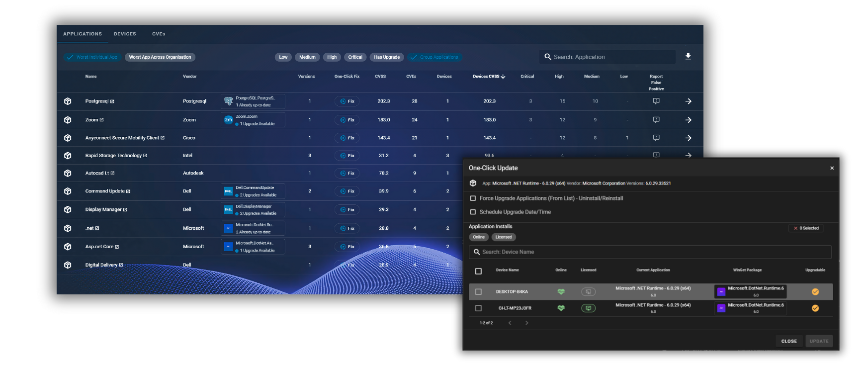Click Zoom.Zoom upgrade available package box
The height and width of the screenshot is (365, 868).
point(253,120)
